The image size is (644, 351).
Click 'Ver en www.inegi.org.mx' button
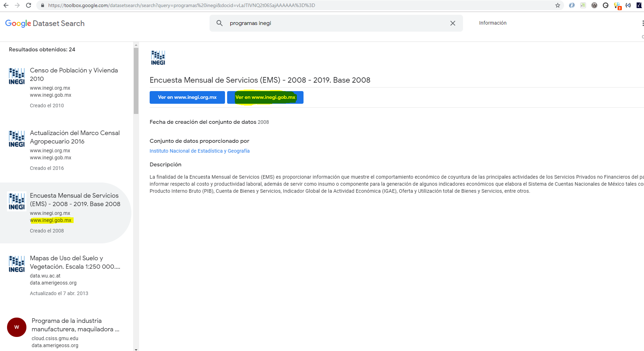click(x=187, y=97)
